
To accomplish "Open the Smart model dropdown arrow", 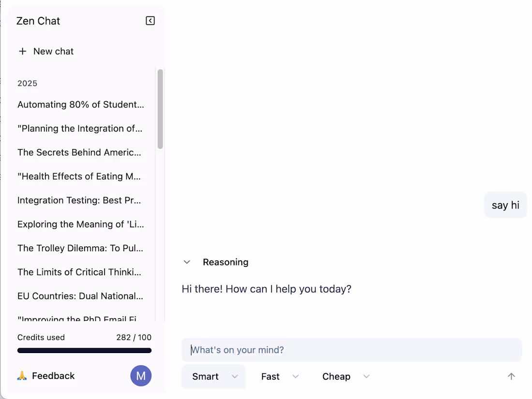I will 235,377.
